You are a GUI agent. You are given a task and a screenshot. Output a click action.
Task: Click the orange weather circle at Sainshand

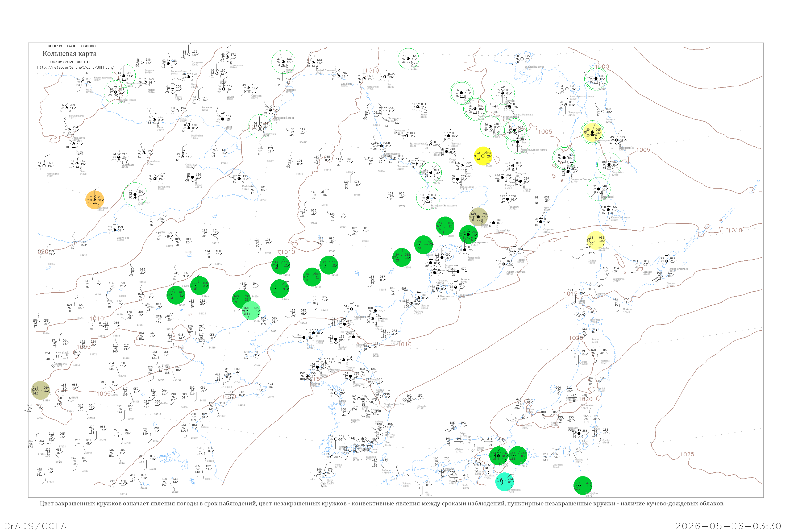(95, 200)
